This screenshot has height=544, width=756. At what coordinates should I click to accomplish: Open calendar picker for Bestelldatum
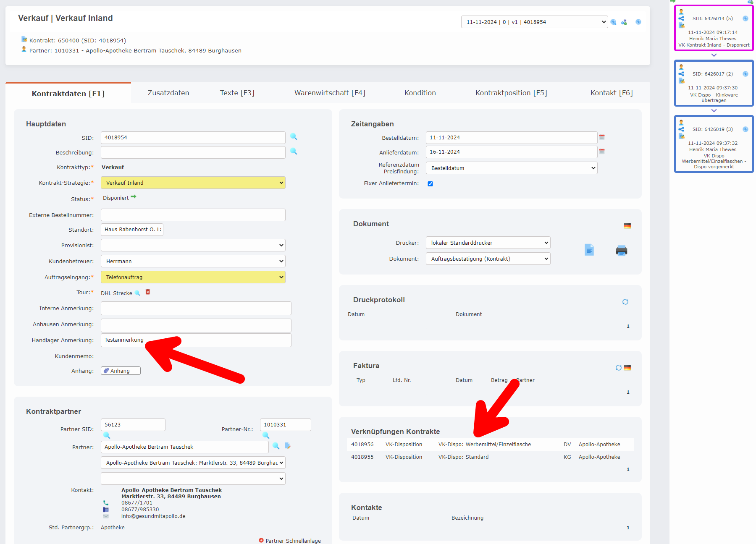602,137
